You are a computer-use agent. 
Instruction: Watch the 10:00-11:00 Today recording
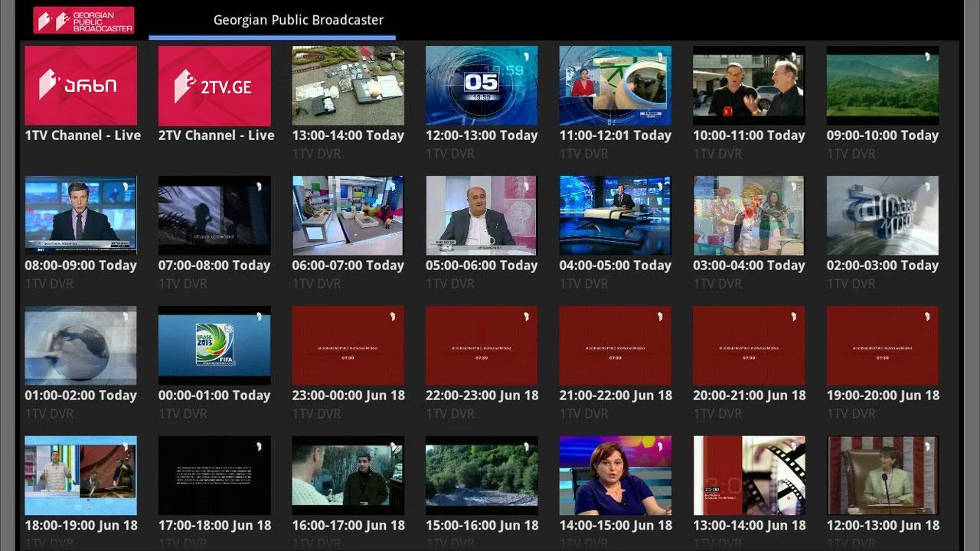[749, 85]
